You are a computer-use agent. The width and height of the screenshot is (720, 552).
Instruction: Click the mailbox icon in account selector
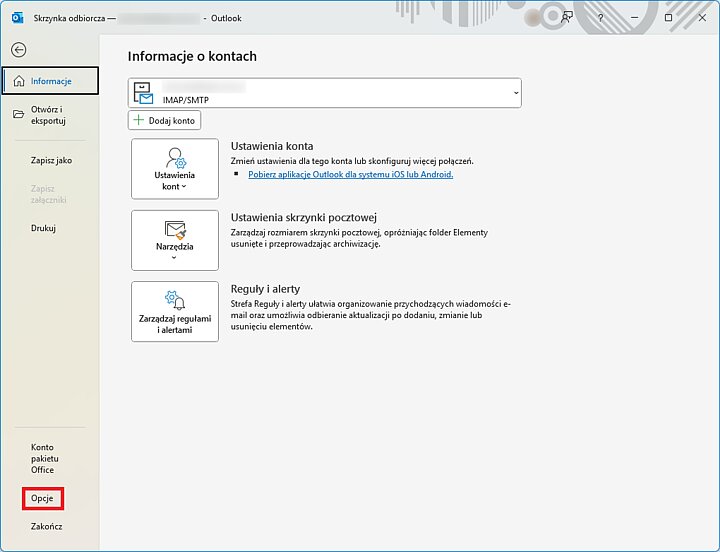pyautogui.click(x=143, y=93)
